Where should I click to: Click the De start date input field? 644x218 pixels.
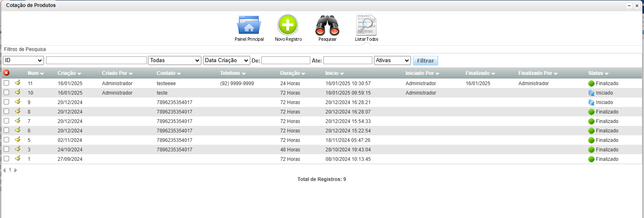(x=286, y=60)
